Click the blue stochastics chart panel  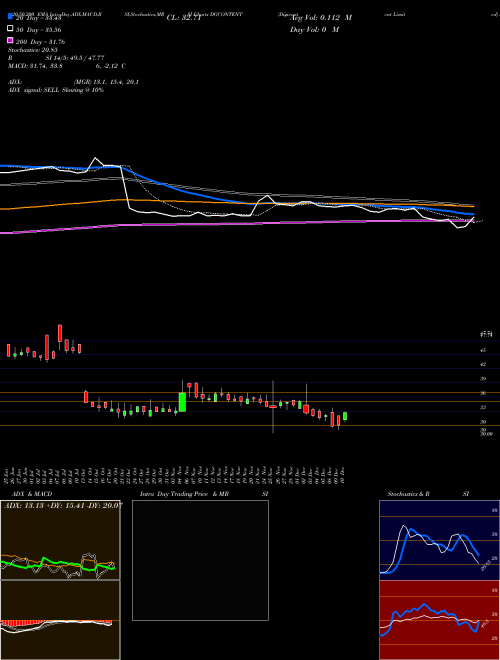coord(438,540)
